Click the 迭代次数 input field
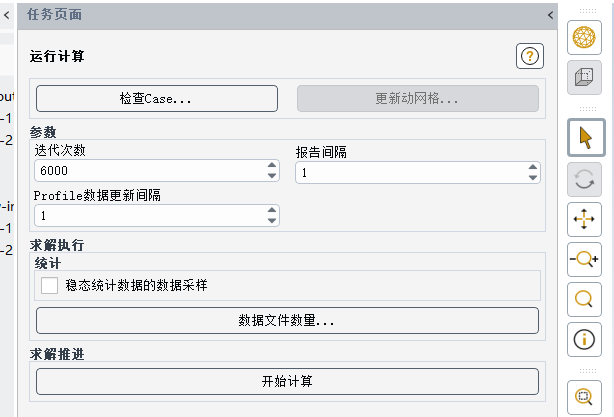 click(150, 171)
